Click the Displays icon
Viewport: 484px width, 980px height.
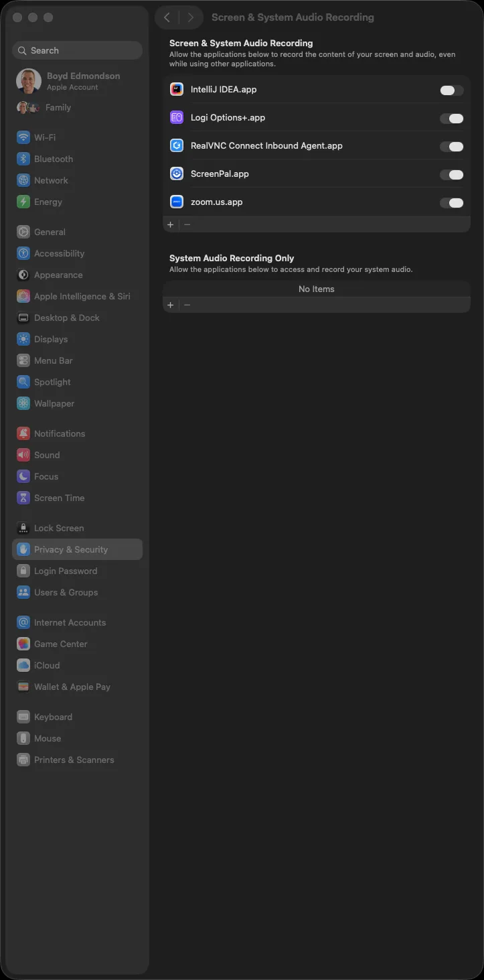pos(23,339)
